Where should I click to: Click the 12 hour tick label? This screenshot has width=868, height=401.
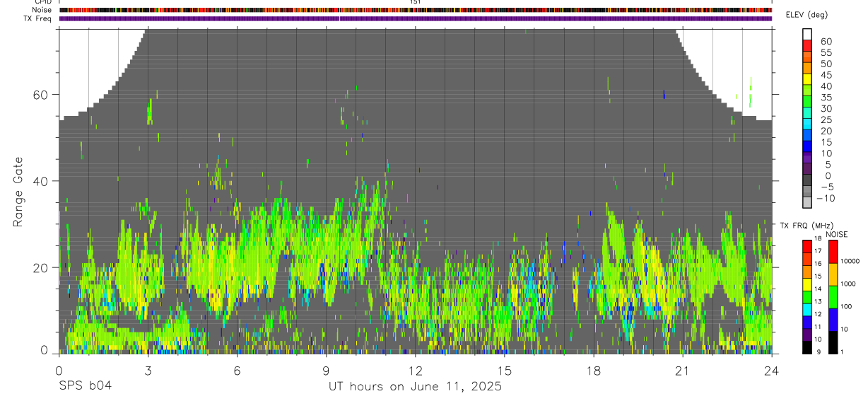point(416,371)
